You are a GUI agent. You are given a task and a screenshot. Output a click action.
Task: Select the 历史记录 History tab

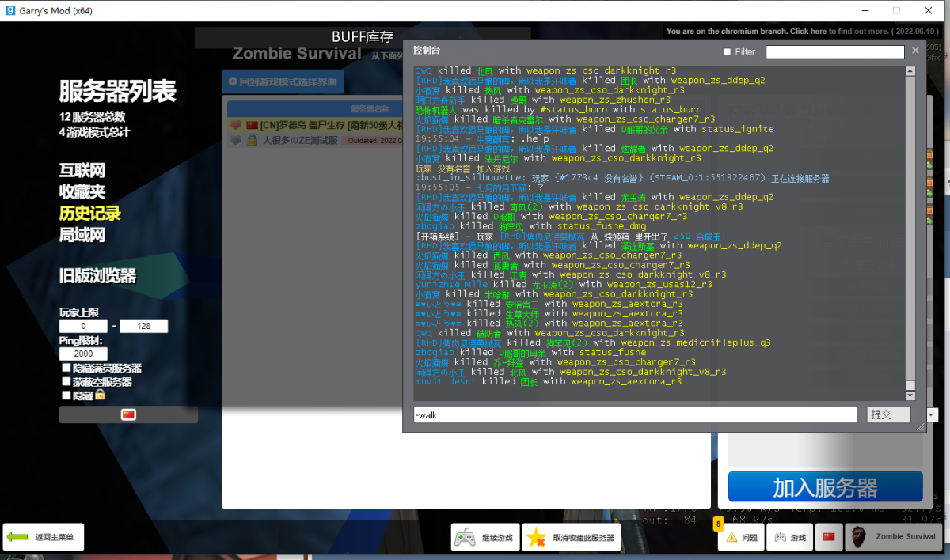(x=89, y=213)
